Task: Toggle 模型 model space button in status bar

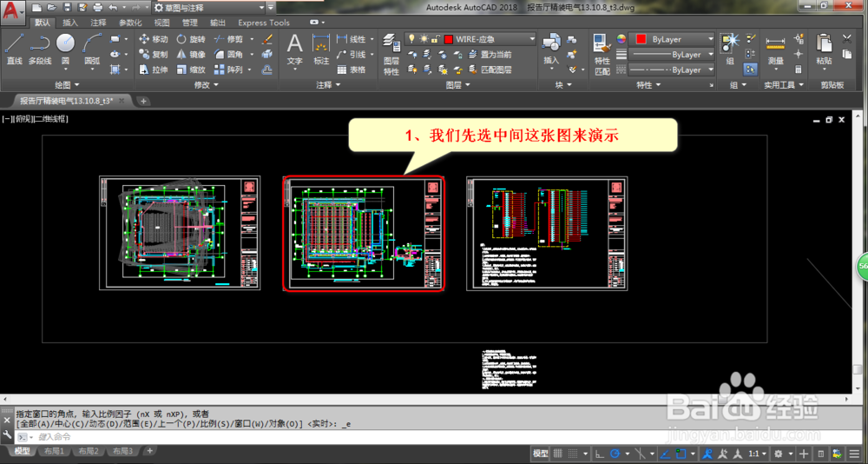Action: pos(540,453)
